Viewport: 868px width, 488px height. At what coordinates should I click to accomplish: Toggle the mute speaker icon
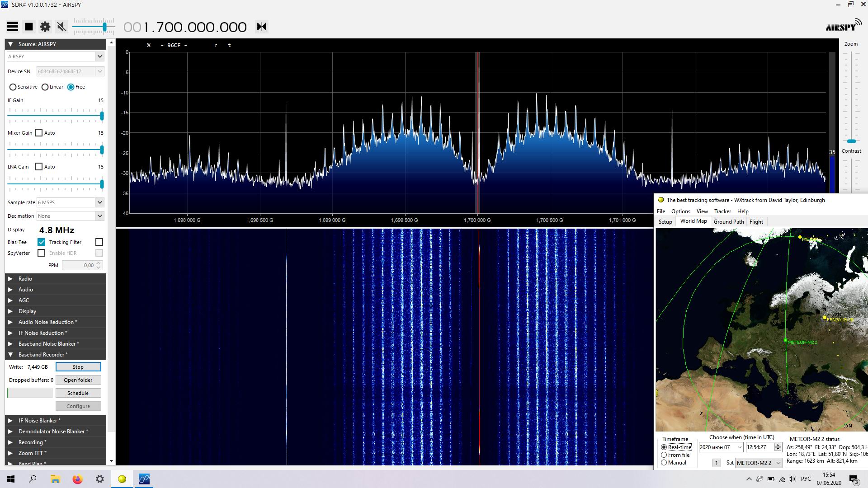[61, 27]
